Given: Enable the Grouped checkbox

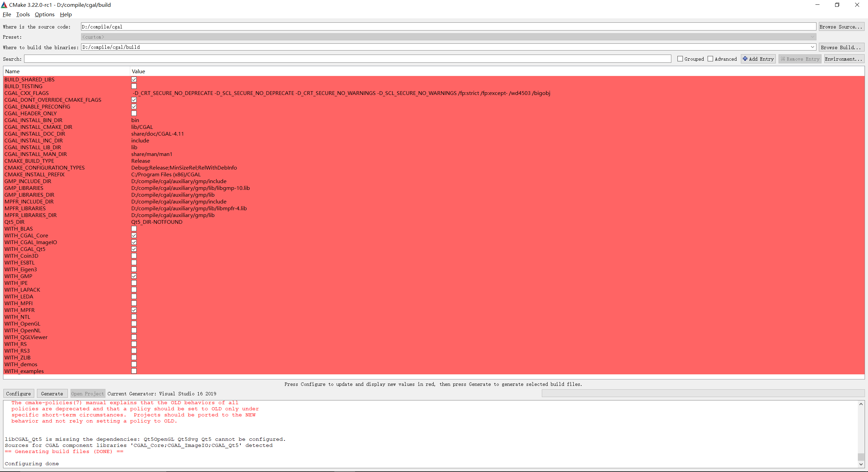Looking at the screenshot, I should pos(680,59).
